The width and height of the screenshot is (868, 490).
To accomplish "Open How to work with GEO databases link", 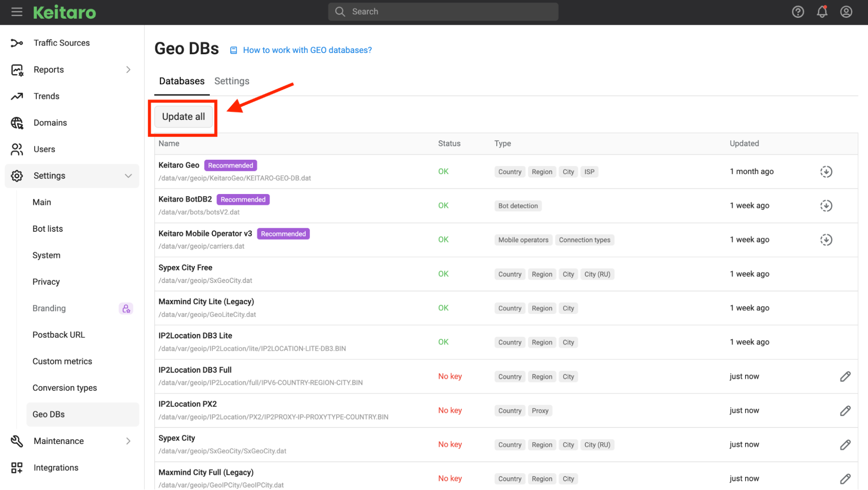I will click(x=307, y=50).
